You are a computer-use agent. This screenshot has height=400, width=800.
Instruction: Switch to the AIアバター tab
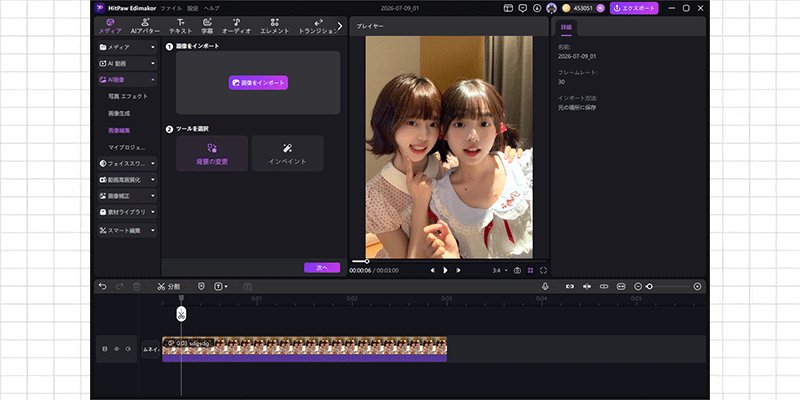pyautogui.click(x=145, y=27)
